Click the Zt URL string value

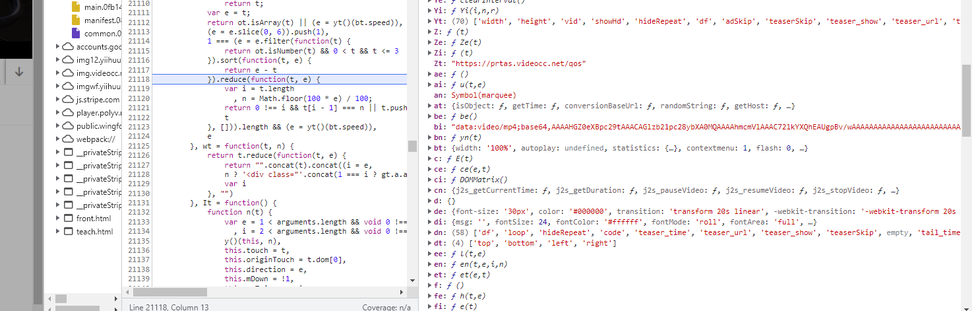coord(519,63)
